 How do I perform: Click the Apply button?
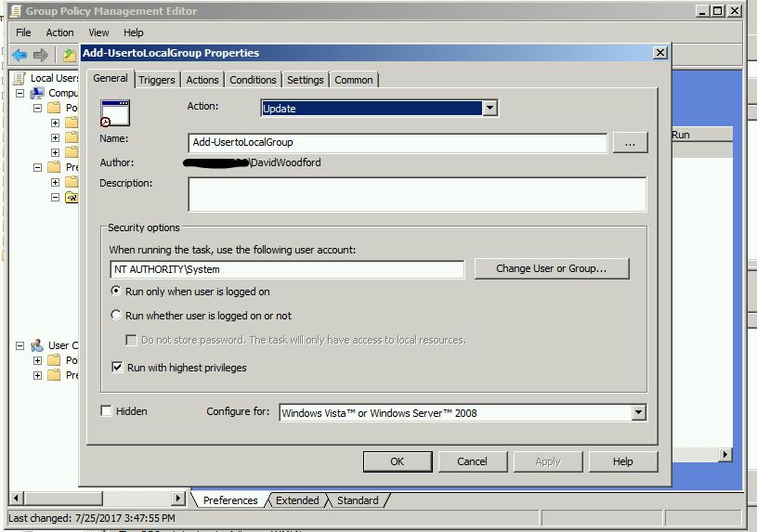pos(548,461)
